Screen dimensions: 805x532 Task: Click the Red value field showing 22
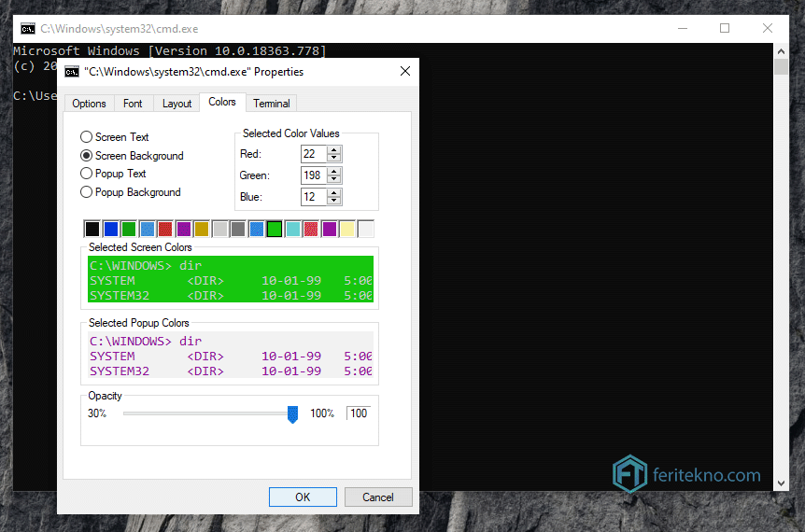tap(314, 154)
